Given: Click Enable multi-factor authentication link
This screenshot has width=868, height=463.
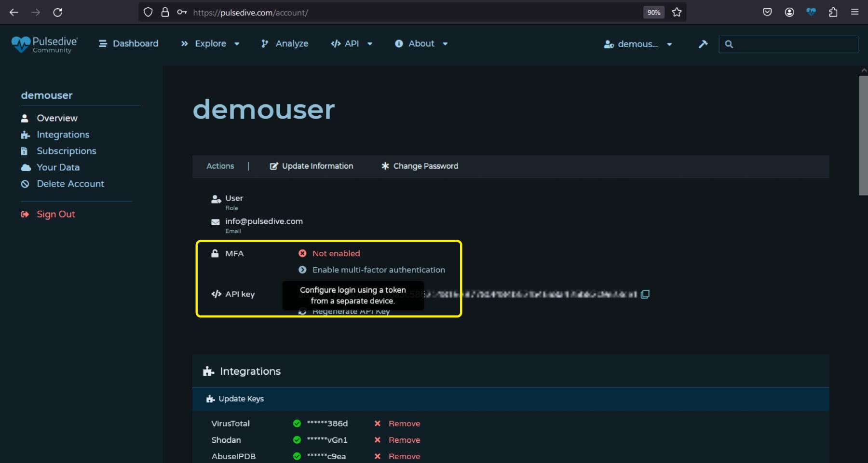Looking at the screenshot, I should 379,270.
